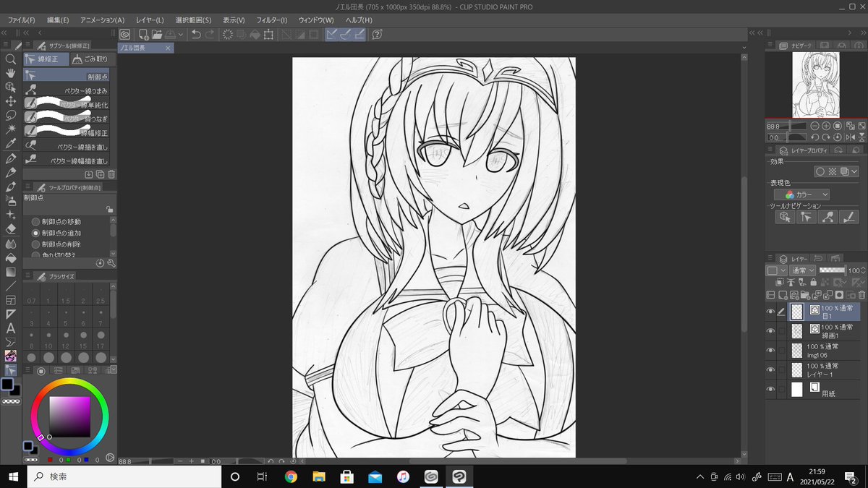
Task: Open the help question mark icon
Action: pos(377,34)
